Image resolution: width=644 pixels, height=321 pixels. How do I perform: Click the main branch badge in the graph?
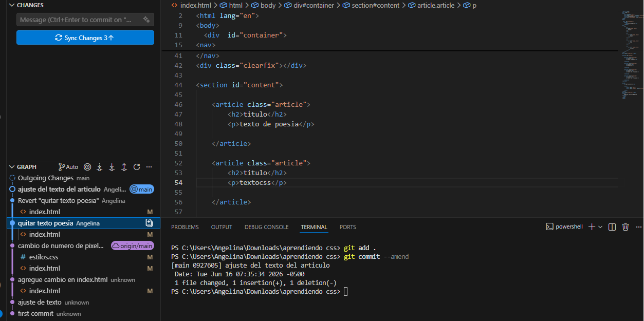click(x=142, y=190)
